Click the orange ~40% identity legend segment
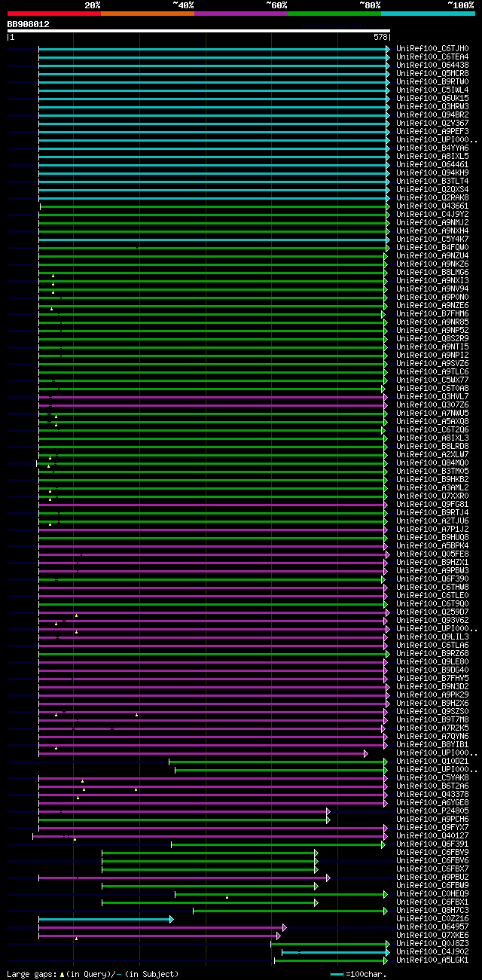Screen dimensions: 482x980 tap(147, 13)
